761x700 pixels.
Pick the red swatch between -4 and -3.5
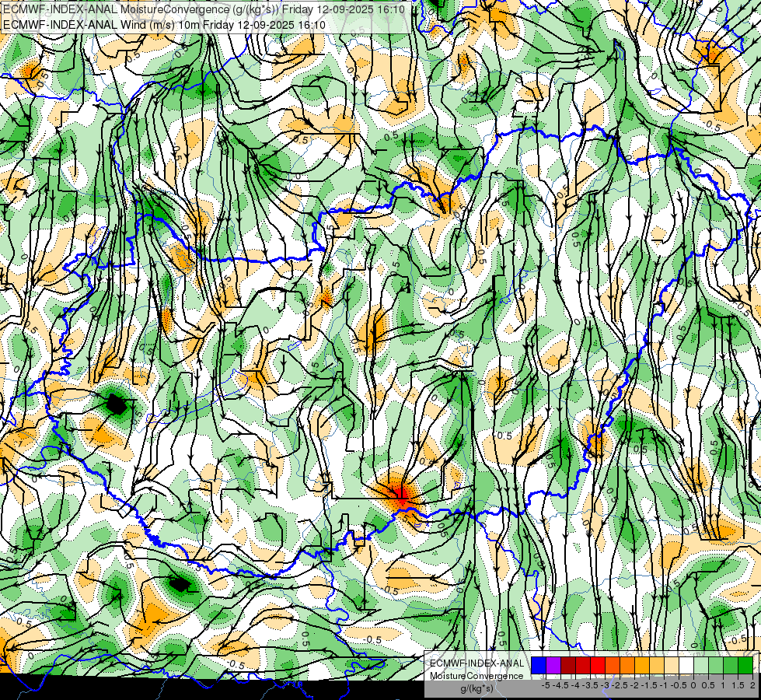pyautogui.click(x=583, y=665)
